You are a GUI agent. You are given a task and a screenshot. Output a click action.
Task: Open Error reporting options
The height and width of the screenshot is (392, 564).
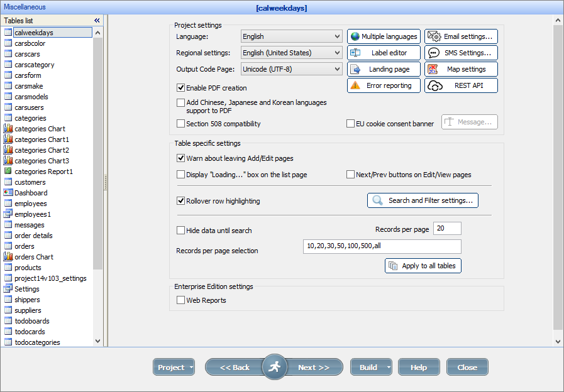coord(383,85)
